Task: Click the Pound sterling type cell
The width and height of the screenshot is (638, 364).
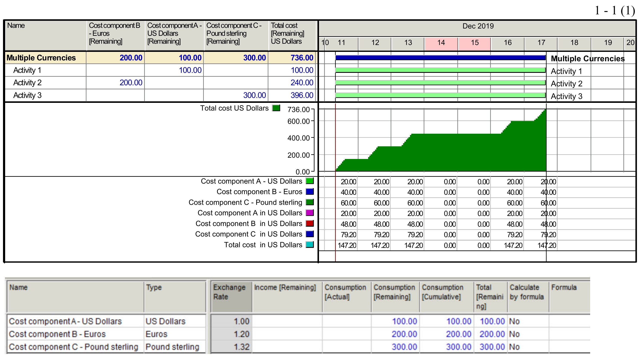Action: [x=175, y=347]
